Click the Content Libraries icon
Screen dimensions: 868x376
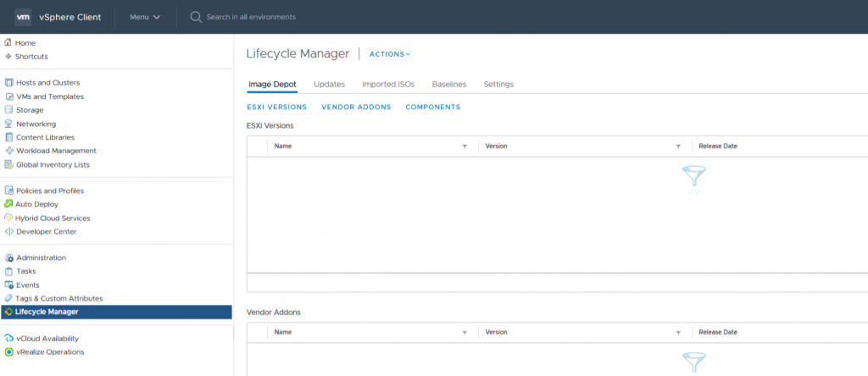[8, 137]
